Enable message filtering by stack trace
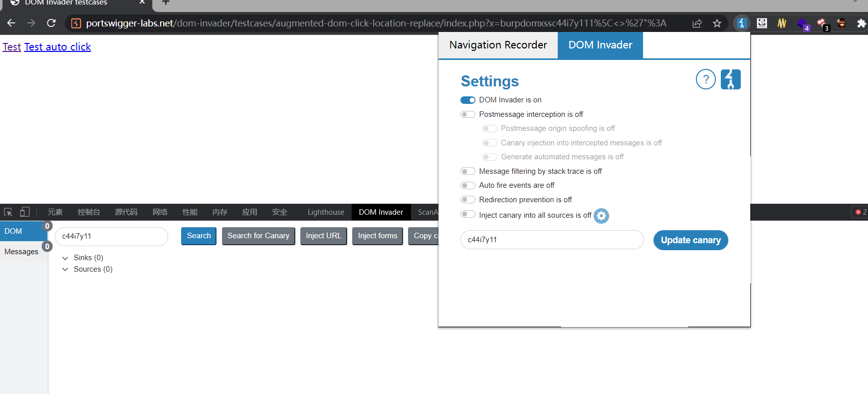 468,171
